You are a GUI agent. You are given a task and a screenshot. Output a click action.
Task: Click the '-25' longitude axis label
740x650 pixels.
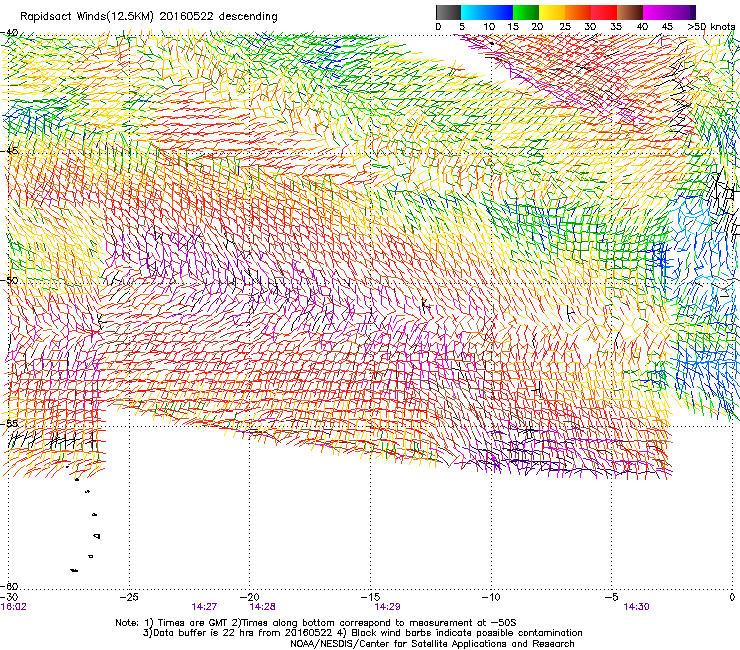pos(129,597)
